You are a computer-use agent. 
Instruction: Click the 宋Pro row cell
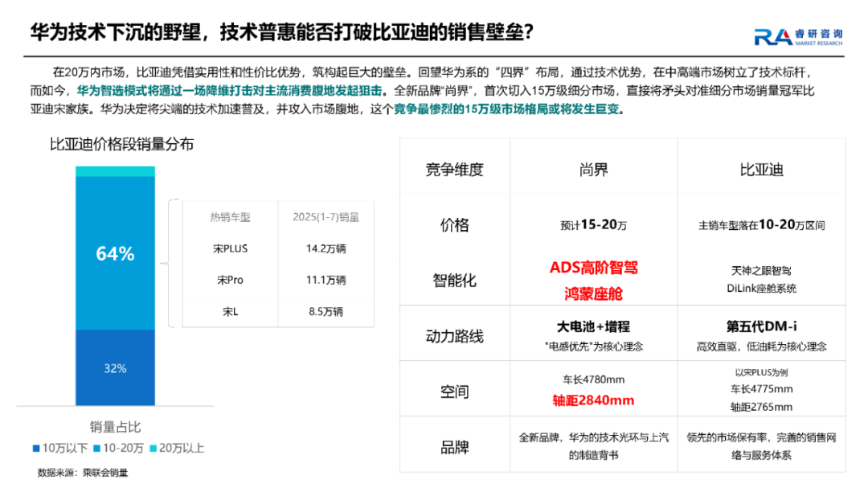[231, 281]
